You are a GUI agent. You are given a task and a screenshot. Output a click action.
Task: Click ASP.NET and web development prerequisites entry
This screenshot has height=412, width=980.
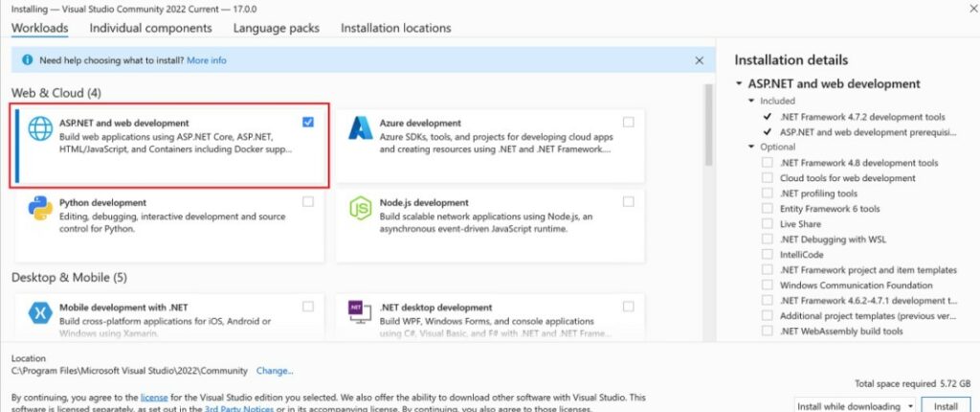tap(868, 132)
